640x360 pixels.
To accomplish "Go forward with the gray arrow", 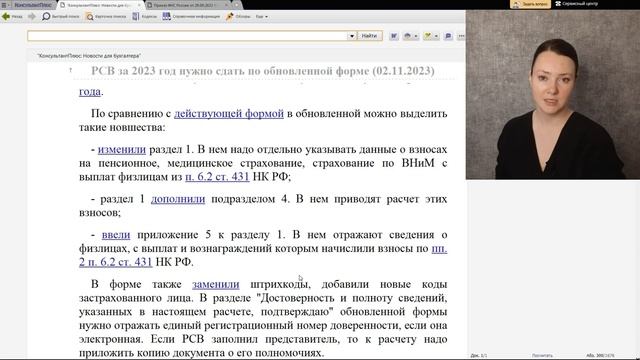I will (31, 17).
